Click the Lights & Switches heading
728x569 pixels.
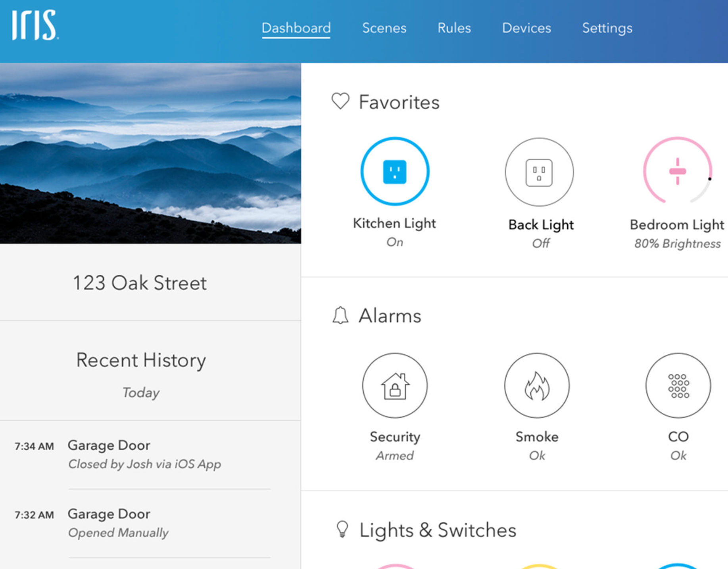click(x=438, y=530)
